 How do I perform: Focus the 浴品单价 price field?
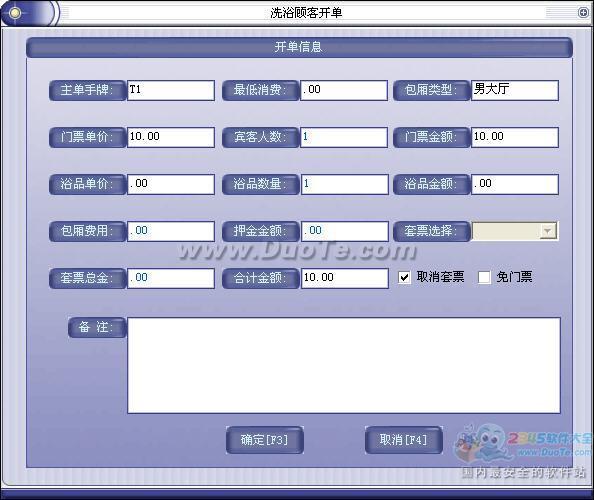pyautogui.click(x=171, y=184)
